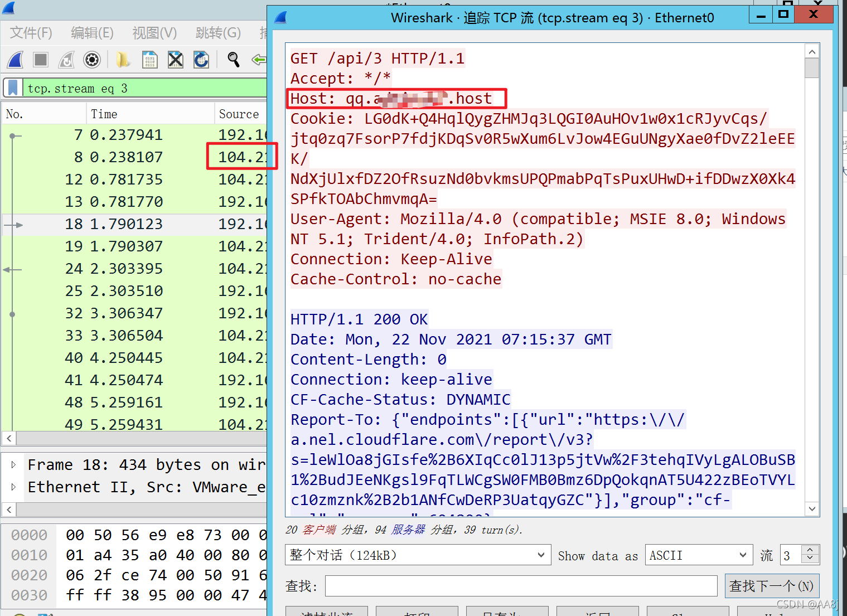Reload this capture file icon
847x616 pixels.
click(x=201, y=60)
